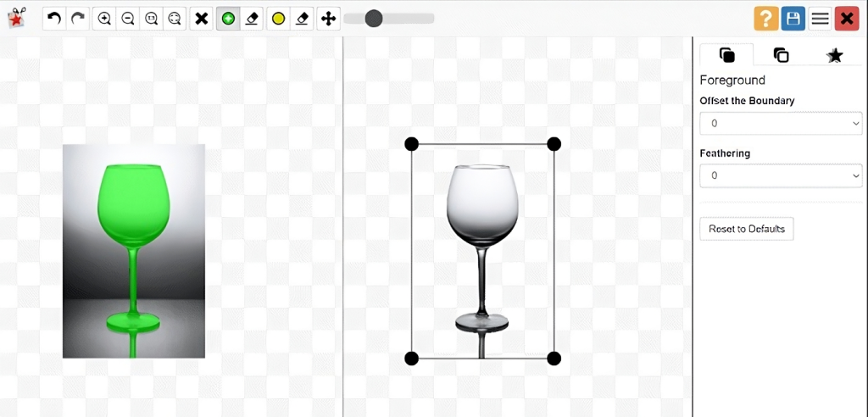Zoom in with the plus magnifier

(104, 19)
